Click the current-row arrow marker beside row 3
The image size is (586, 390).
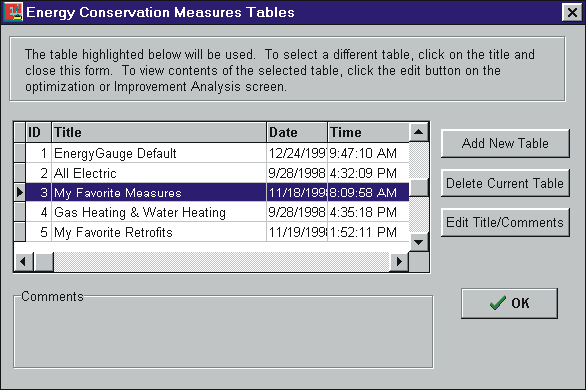[x=20, y=192]
